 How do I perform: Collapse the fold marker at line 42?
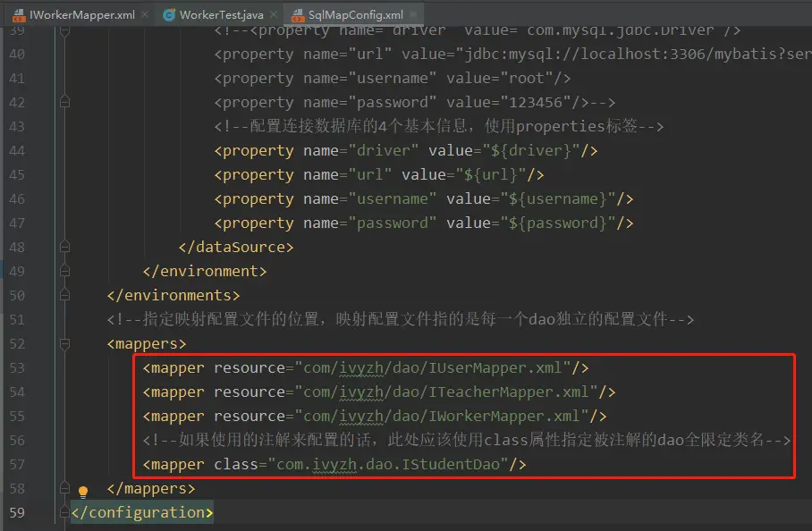pyautogui.click(x=64, y=101)
